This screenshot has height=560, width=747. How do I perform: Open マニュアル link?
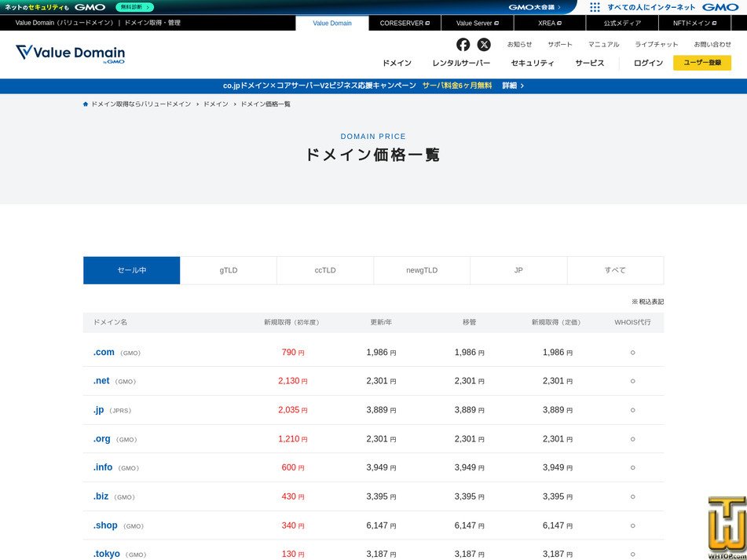[603, 44]
